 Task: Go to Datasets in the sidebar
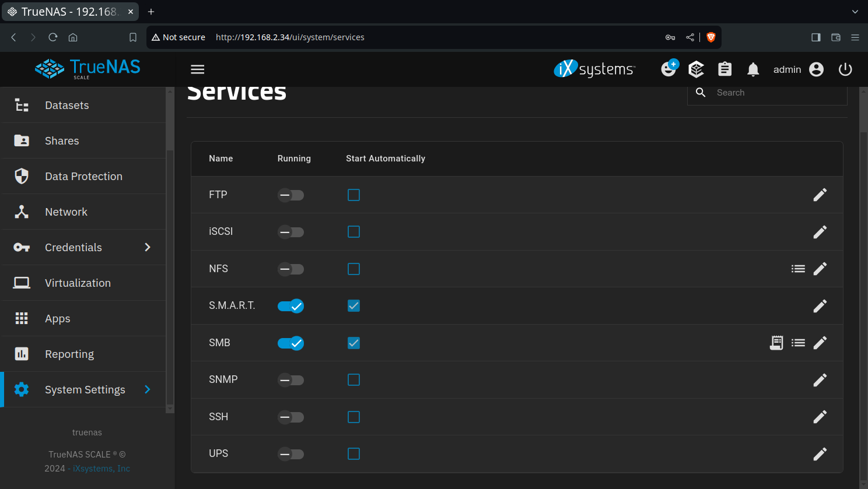pos(85,105)
